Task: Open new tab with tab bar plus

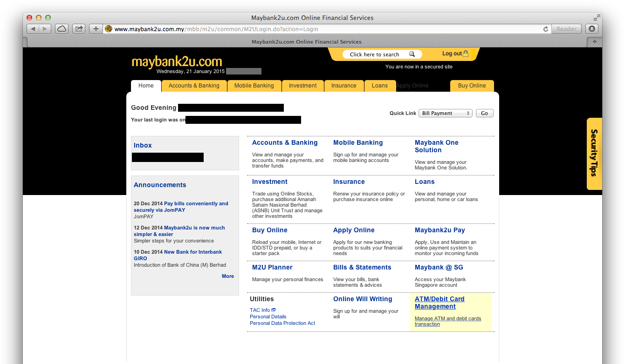Action: pos(594,41)
